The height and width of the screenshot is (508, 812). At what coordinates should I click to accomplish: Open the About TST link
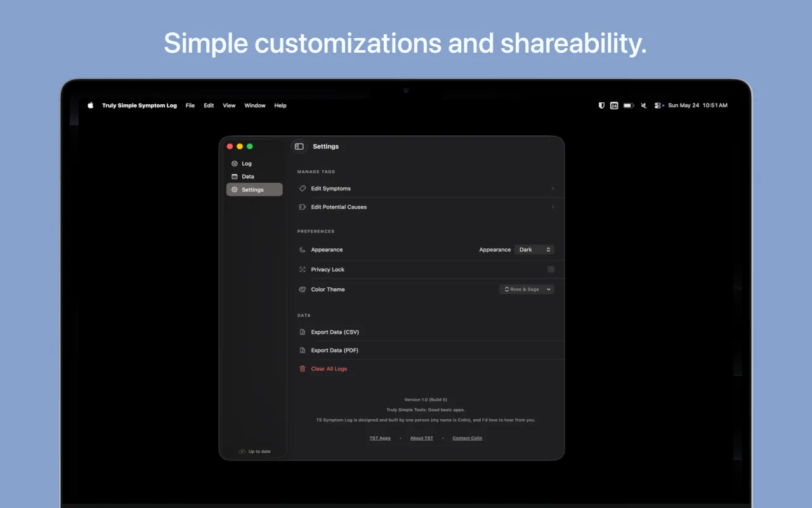[422, 438]
